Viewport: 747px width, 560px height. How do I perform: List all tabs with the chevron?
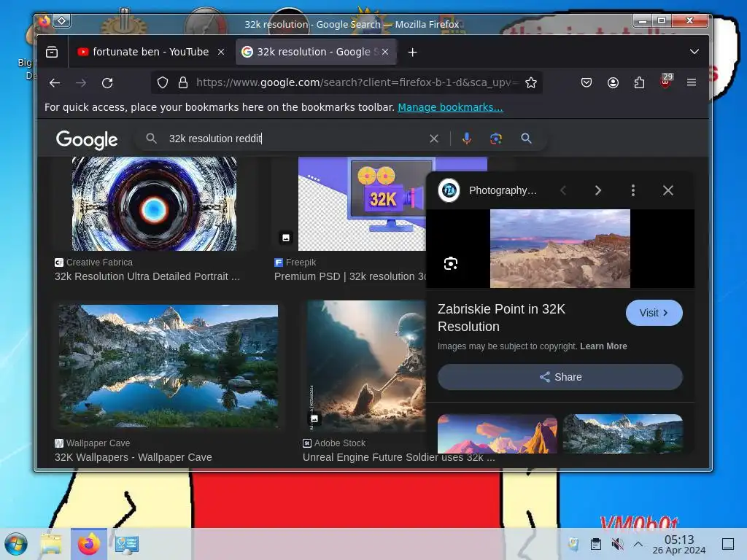(694, 52)
